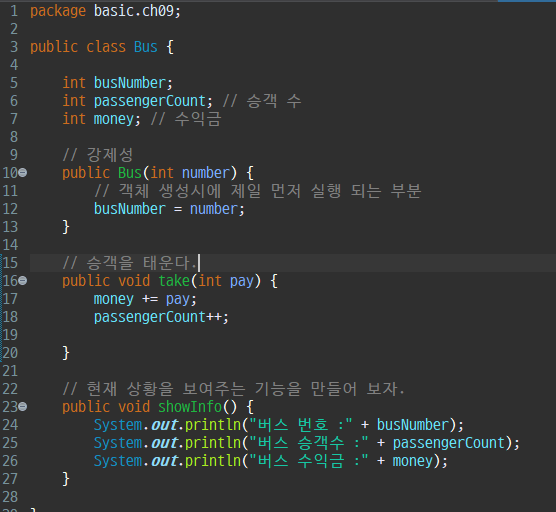The width and height of the screenshot is (556, 512).
Task: Collapse the Bus constructor fold marker
Action: 22,173
